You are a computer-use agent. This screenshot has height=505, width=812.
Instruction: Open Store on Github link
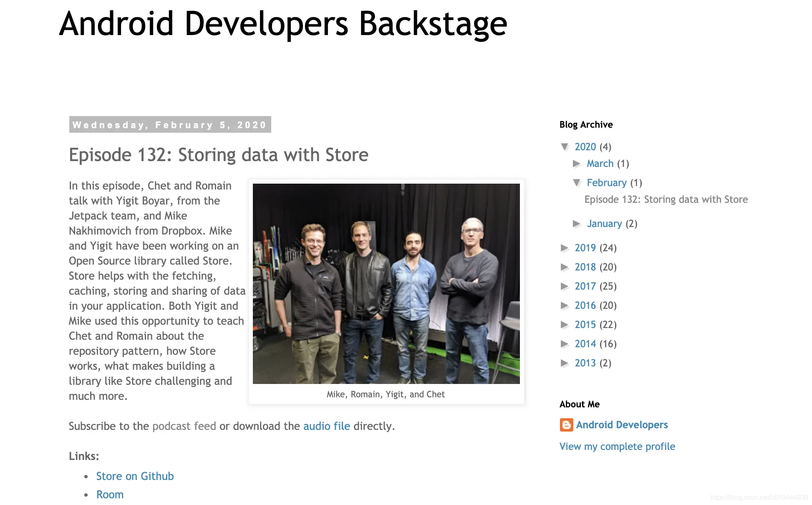[x=135, y=476]
